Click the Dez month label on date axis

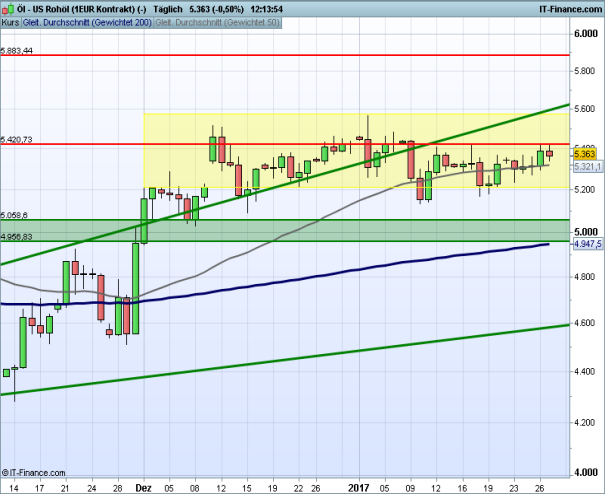pyautogui.click(x=143, y=488)
